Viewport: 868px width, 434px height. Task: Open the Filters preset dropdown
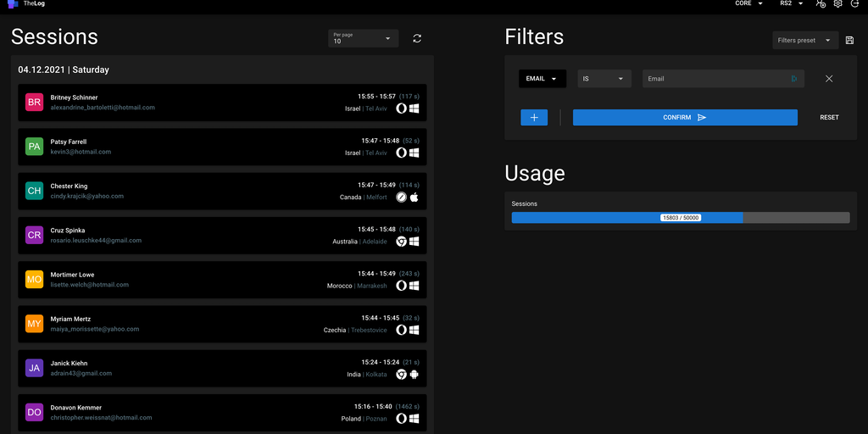pos(805,40)
